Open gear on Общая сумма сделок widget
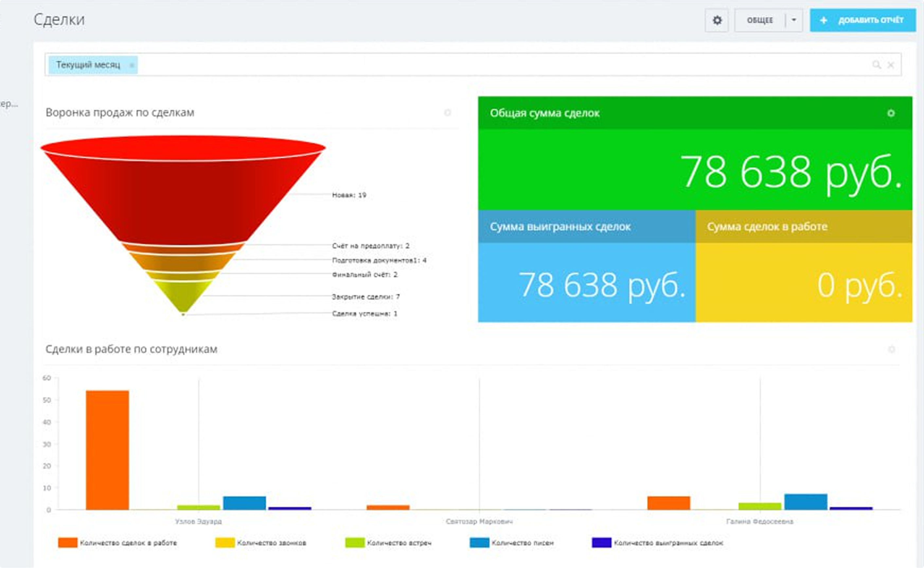Viewport: 924px width, 568px height. (x=891, y=113)
